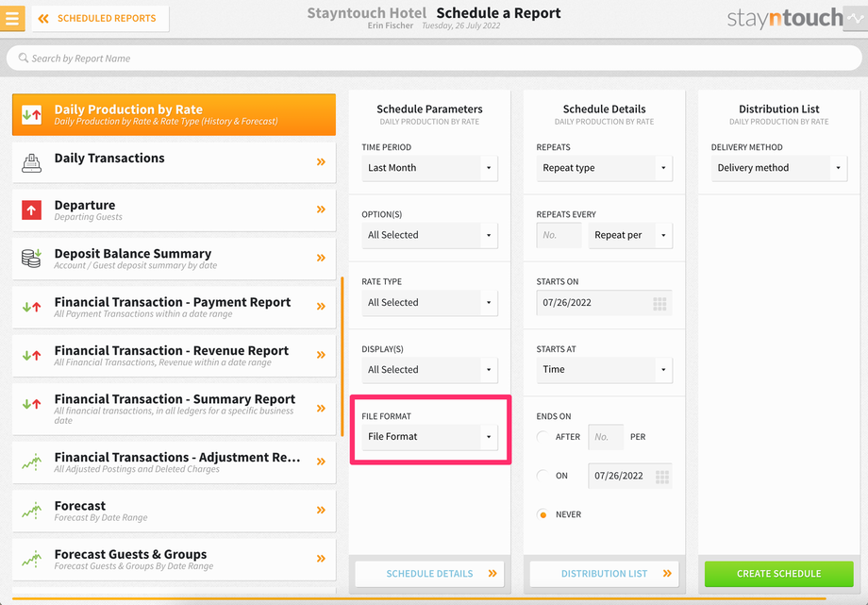Click the chevron arrow on Deposit Balance Summary row
Screen dimensions: 868x605
(x=321, y=258)
